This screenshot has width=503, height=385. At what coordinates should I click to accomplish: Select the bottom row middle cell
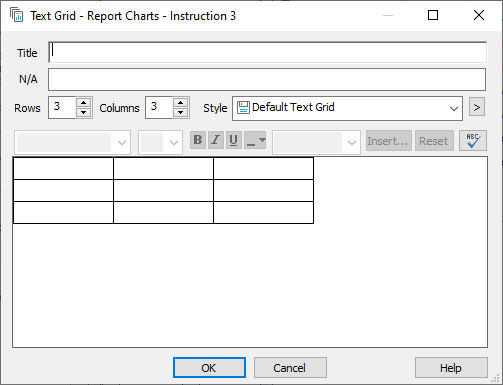163,213
